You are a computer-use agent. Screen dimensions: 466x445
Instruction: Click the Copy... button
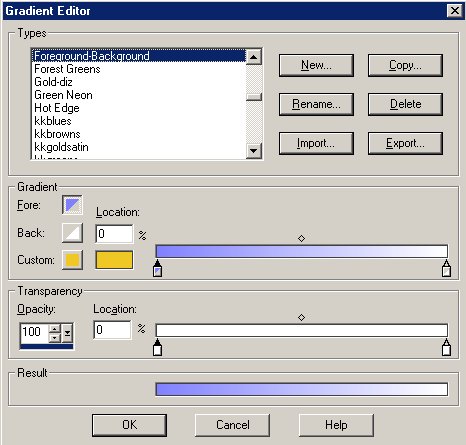(405, 65)
